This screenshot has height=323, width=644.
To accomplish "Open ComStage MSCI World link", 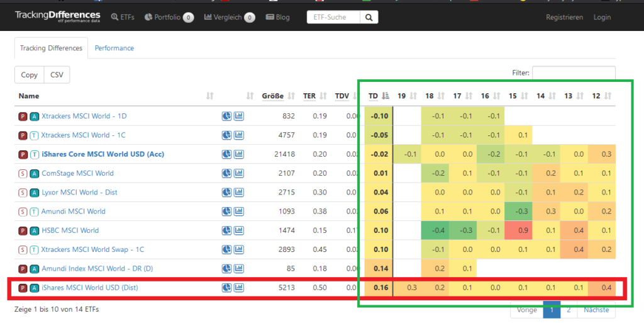I will coord(77,173).
